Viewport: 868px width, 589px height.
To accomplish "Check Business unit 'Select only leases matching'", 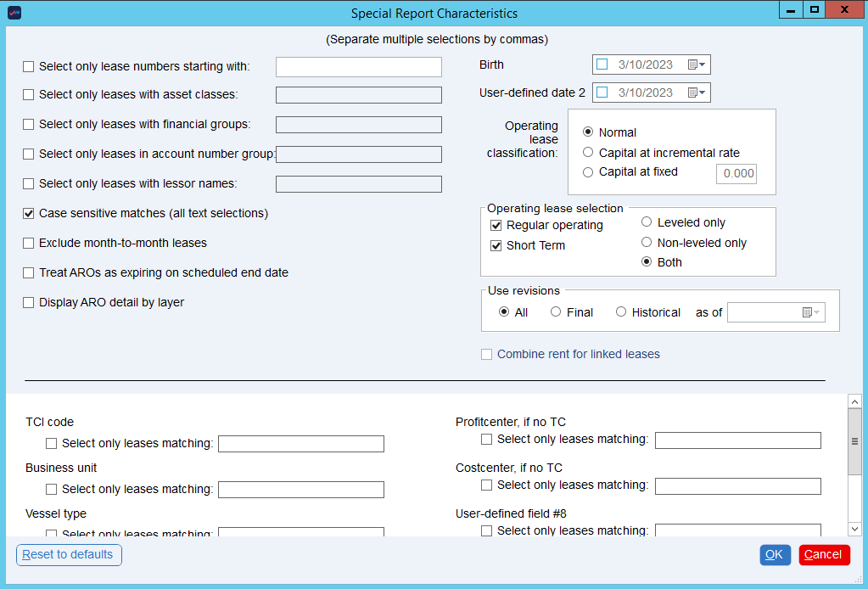I will pyautogui.click(x=51, y=490).
